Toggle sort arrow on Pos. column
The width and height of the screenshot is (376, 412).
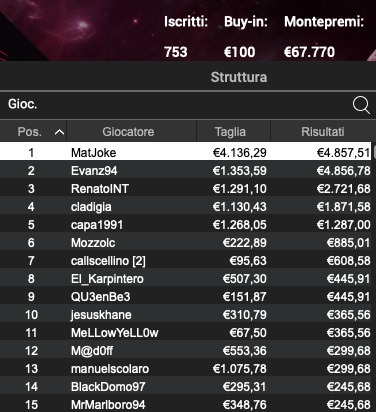[x=59, y=132]
